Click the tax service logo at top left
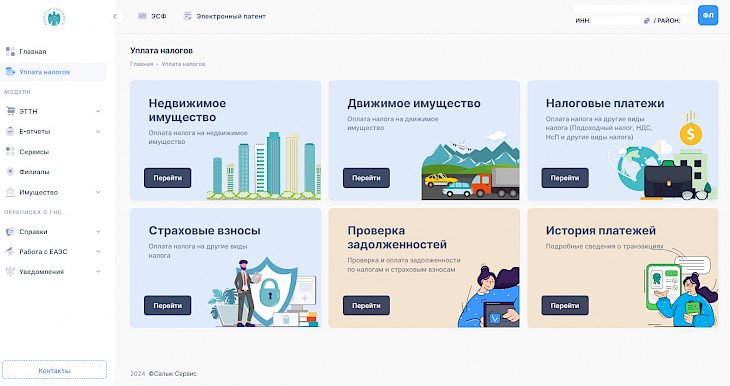Screen dimensions: 730x386 (x=54, y=18)
